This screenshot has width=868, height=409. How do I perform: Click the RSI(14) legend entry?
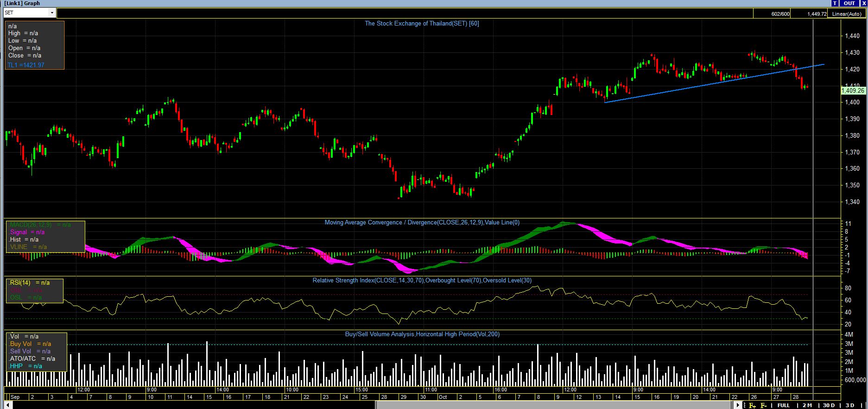pyautogui.click(x=29, y=282)
